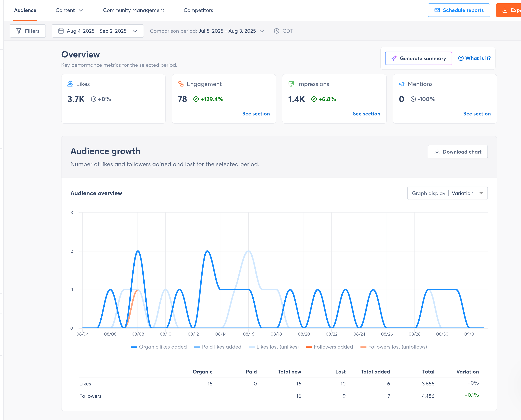Click the Likes people icon
Viewport: 521px width, 420px height.
click(70, 84)
